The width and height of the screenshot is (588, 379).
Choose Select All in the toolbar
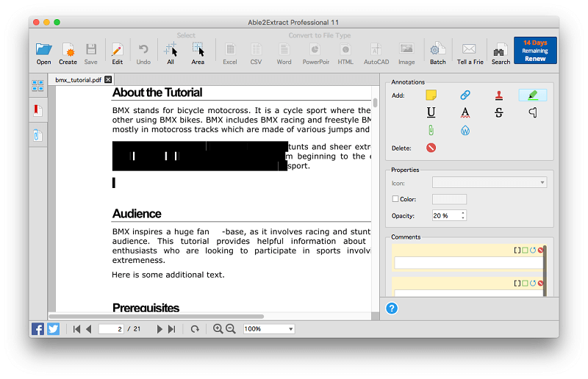tap(171, 54)
